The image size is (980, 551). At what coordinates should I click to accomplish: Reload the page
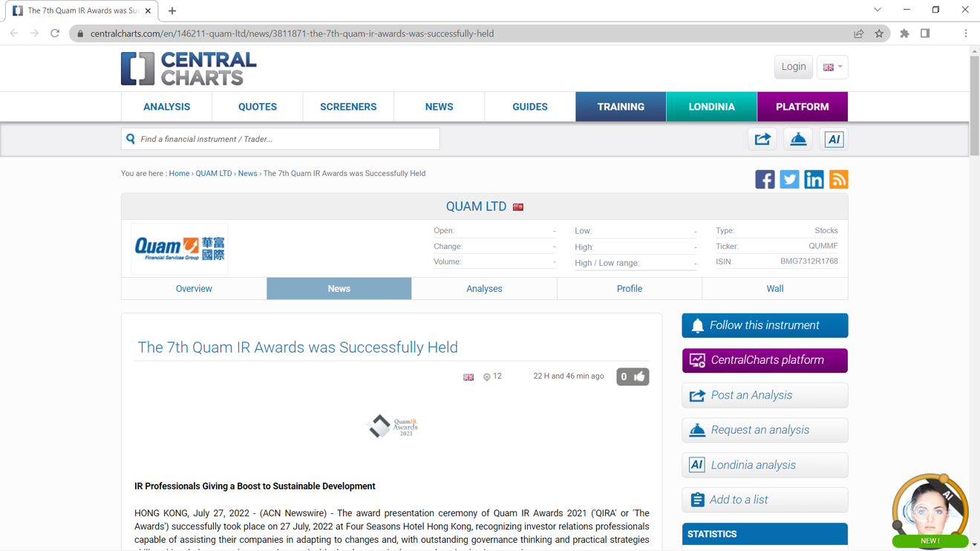tap(55, 33)
